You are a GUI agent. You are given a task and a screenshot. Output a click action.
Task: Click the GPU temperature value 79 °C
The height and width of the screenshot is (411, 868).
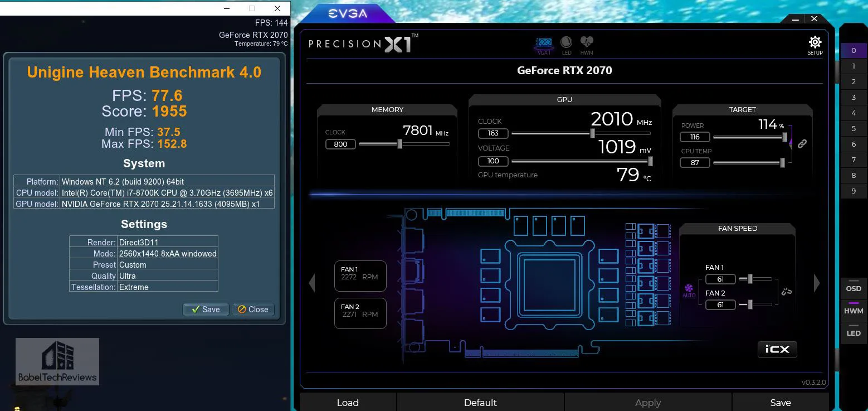[x=633, y=175]
